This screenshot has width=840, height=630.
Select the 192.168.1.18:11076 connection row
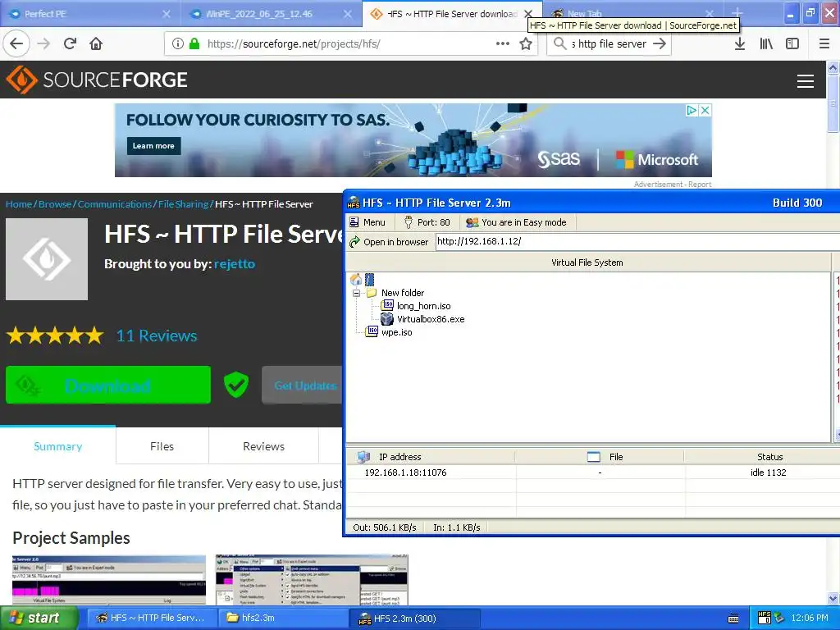592,472
